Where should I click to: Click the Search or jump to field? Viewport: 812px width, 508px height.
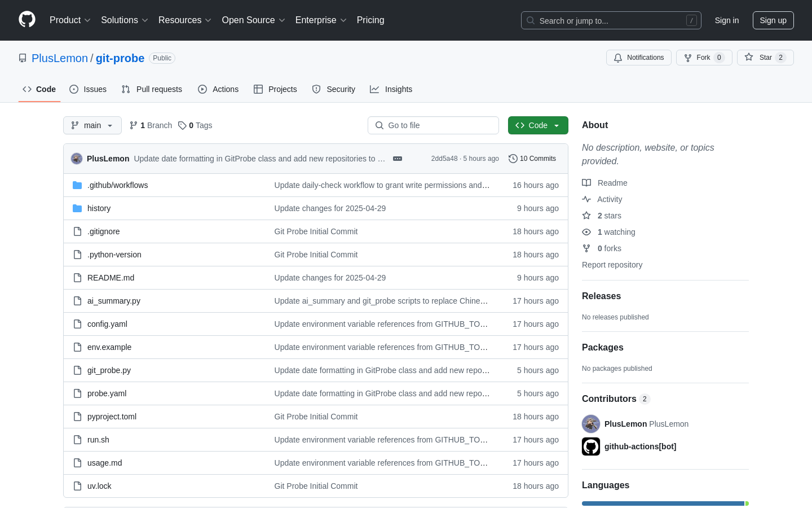[x=611, y=20]
